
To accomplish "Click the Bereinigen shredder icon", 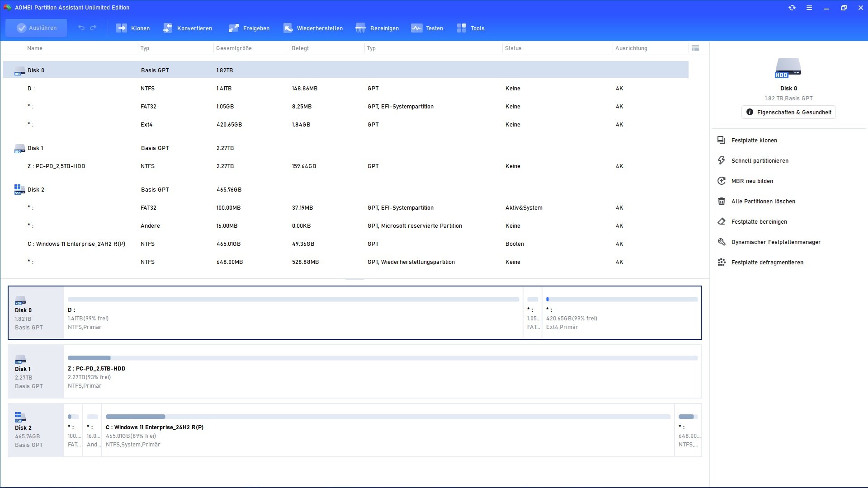I will (360, 28).
